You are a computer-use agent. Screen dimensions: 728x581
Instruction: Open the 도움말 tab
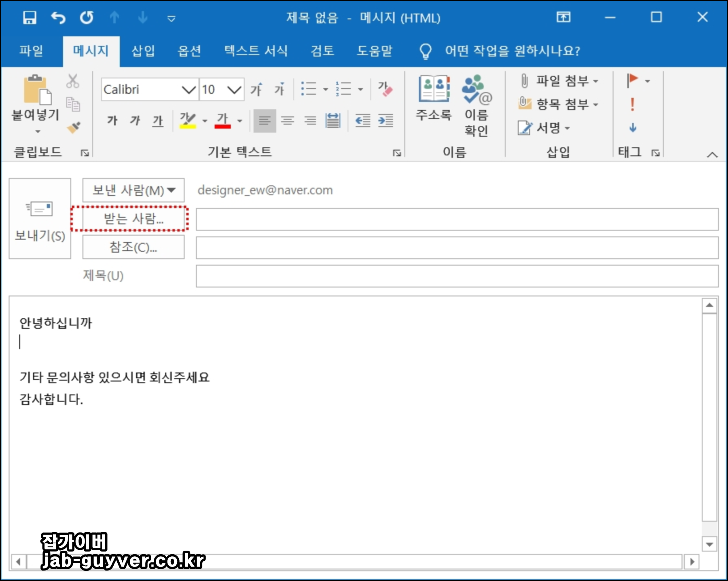point(375,51)
